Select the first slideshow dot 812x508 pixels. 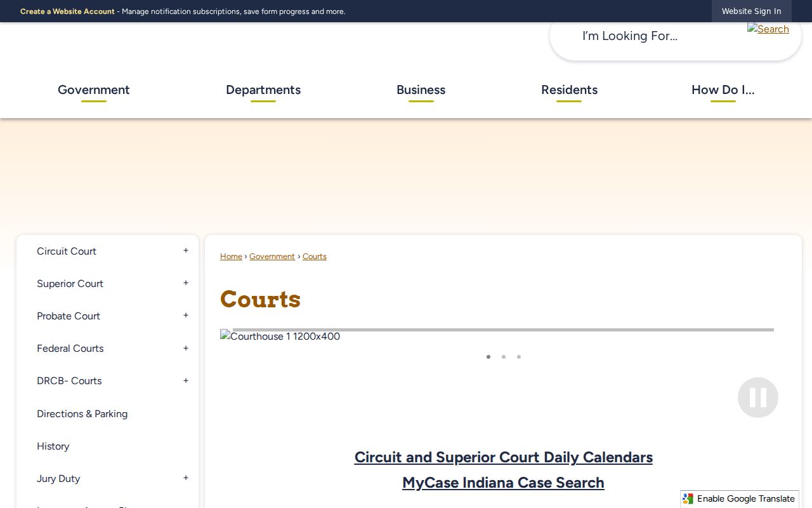(488, 357)
